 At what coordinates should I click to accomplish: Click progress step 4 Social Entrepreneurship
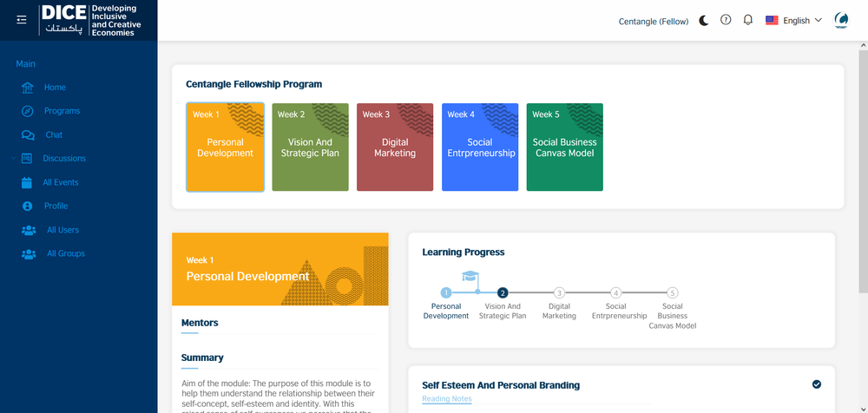click(615, 293)
